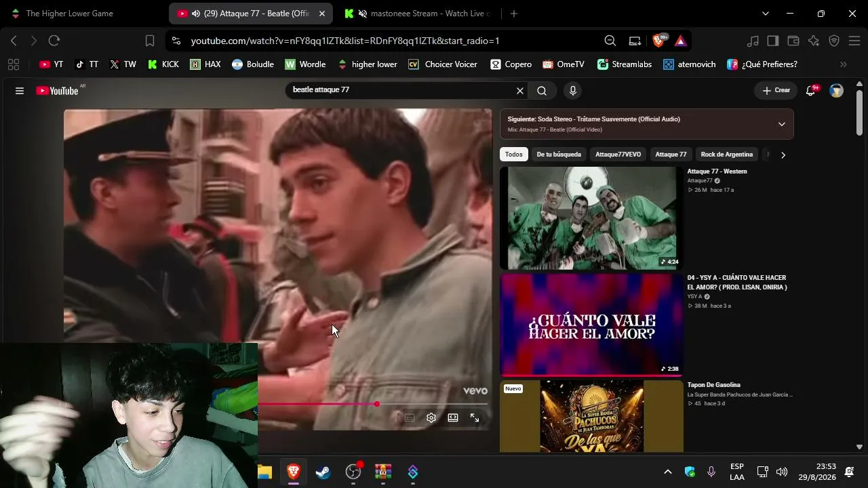The image size is (868, 488).
Task: Open Brave main hamburger menu
Action: coord(854,41)
